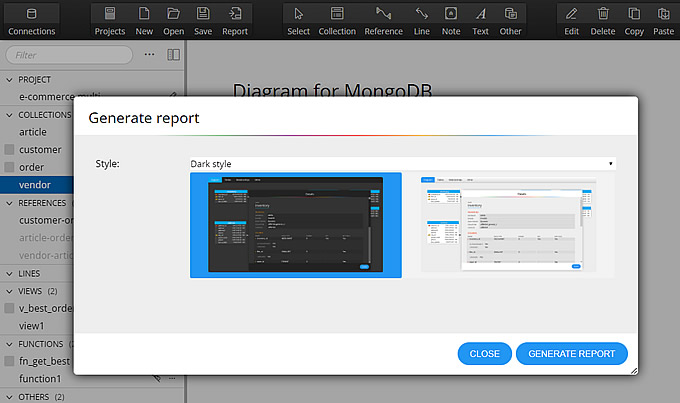Focus the Filter input field
The width and height of the screenshot is (680, 403).
(x=69, y=55)
